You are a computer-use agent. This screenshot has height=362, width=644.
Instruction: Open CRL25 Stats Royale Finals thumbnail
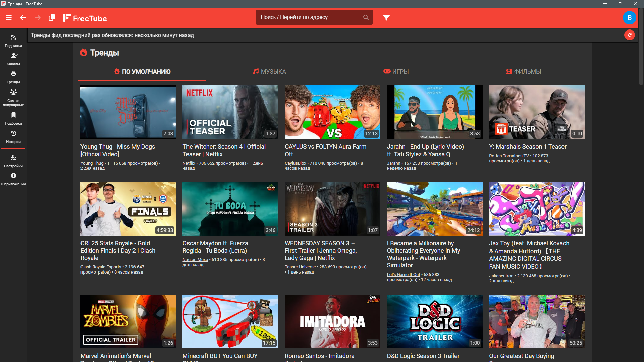point(128,209)
